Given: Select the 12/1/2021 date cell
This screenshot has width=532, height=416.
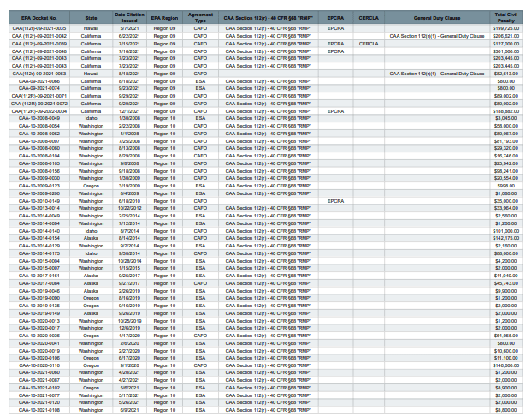Looking at the screenshot, I should click(129, 110).
